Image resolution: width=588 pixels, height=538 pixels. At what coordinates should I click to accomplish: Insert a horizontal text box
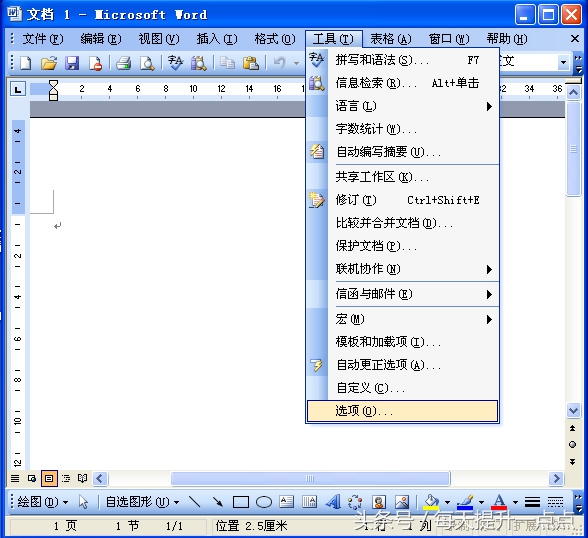(286, 502)
